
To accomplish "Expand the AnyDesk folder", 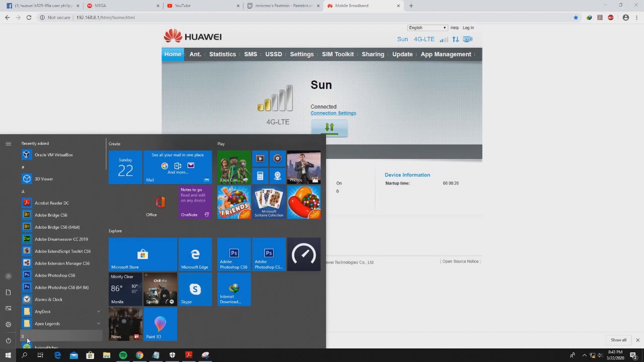I will [61, 312].
